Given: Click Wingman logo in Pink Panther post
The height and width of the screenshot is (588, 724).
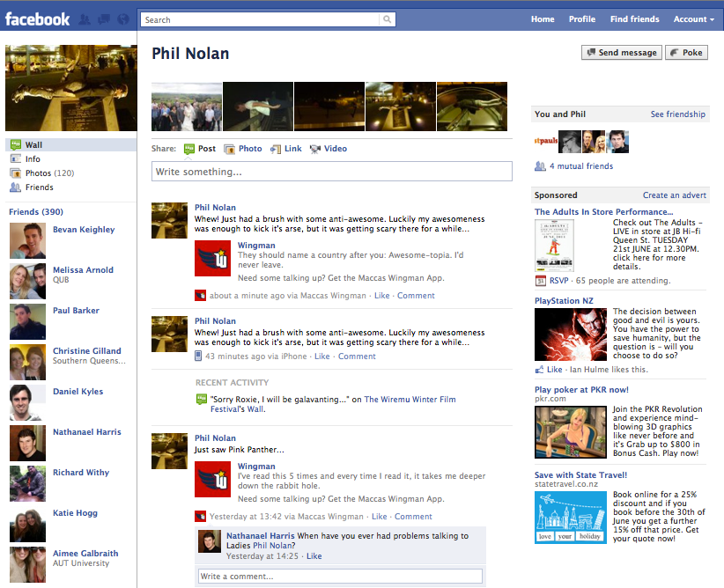Looking at the screenshot, I should (x=212, y=479).
